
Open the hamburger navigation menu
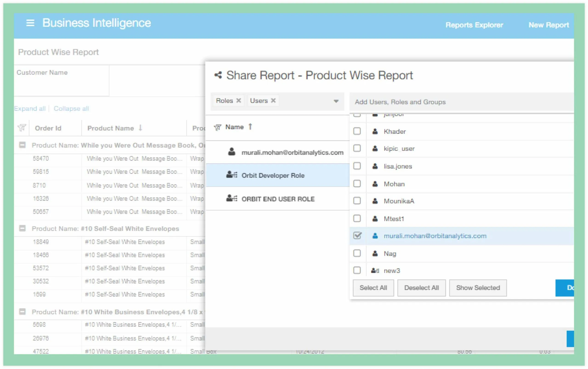pyautogui.click(x=30, y=23)
